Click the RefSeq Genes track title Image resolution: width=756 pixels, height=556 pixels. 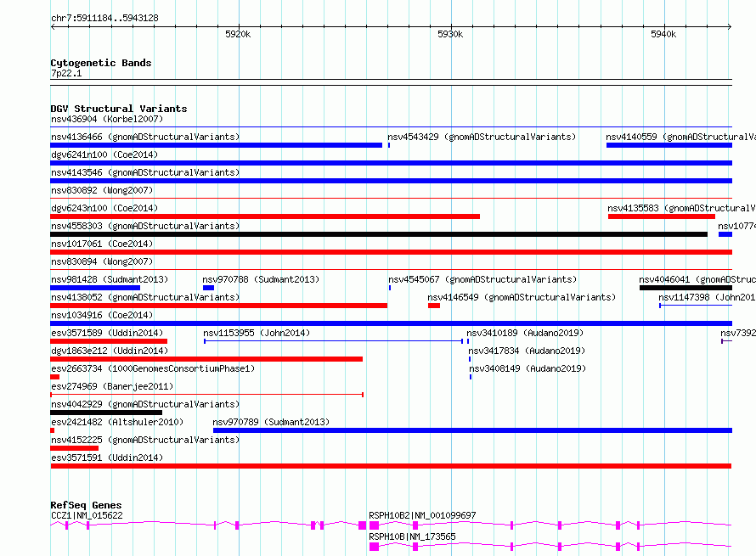tap(86, 505)
